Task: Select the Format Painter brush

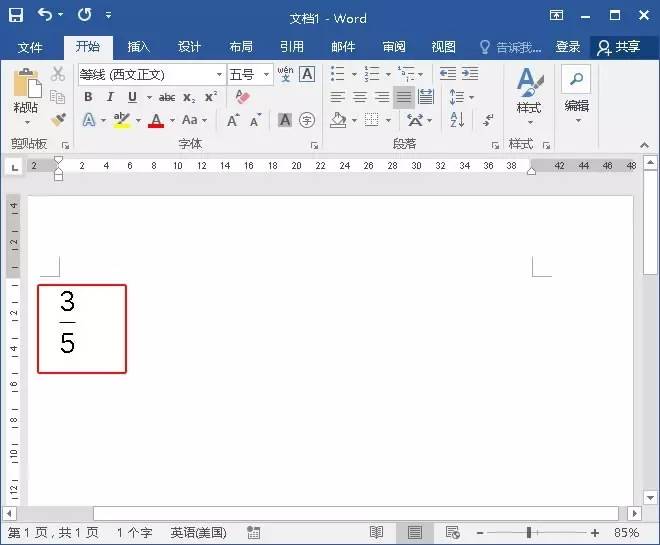Action: [58, 120]
